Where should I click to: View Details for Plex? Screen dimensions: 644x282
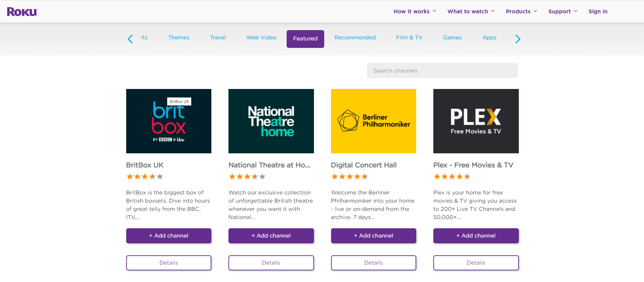tap(476, 263)
